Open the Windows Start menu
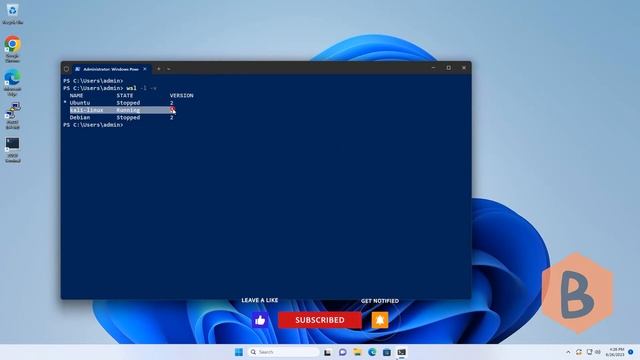Screen dimensions: 640x360 click(239, 352)
